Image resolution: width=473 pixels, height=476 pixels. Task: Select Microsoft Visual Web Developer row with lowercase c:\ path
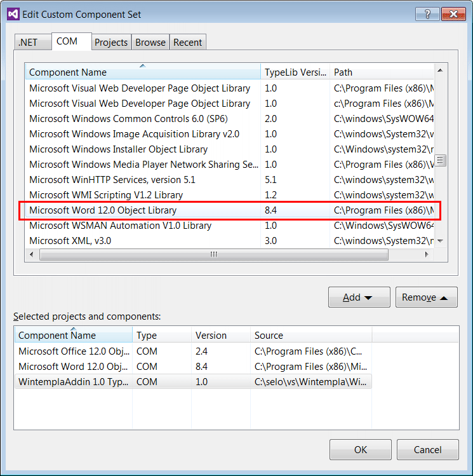coord(230,104)
